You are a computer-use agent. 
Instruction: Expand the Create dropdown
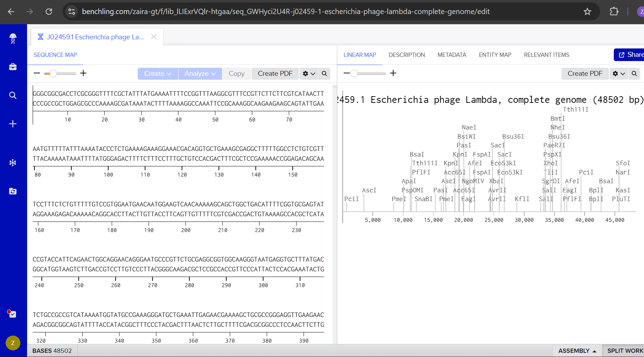click(x=158, y=74)
